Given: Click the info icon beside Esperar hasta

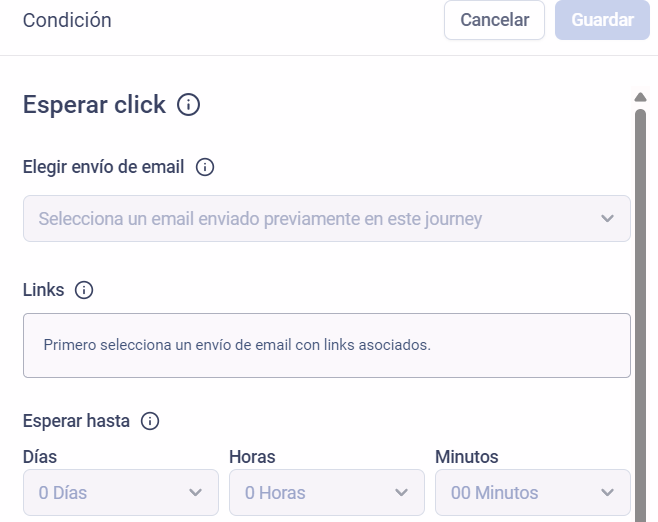Looking at the screenshot, I should tap(150, 421).
